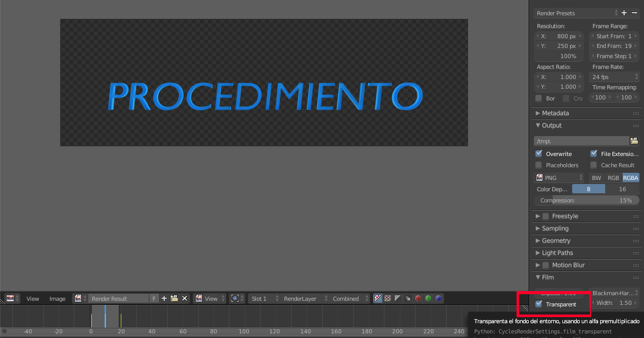Image resolution: width=644 pixels, height=338 pixels.
Task: Select the RGB color mode button
Action: (x=613, y=177)
